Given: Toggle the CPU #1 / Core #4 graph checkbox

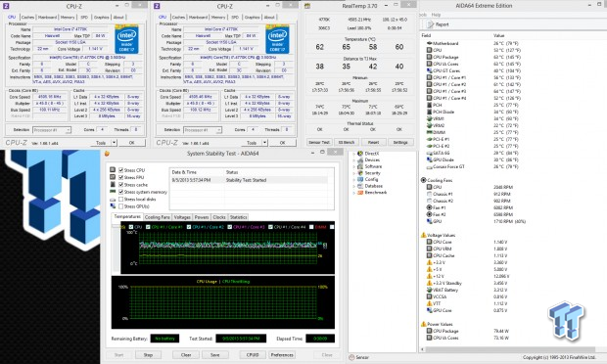Looking at the screenshot, I should 270,227.
